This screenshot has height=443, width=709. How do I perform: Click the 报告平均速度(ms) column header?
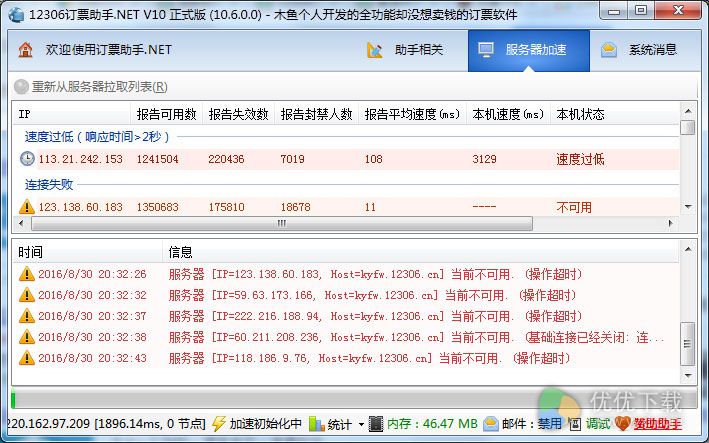coord(412,114)
